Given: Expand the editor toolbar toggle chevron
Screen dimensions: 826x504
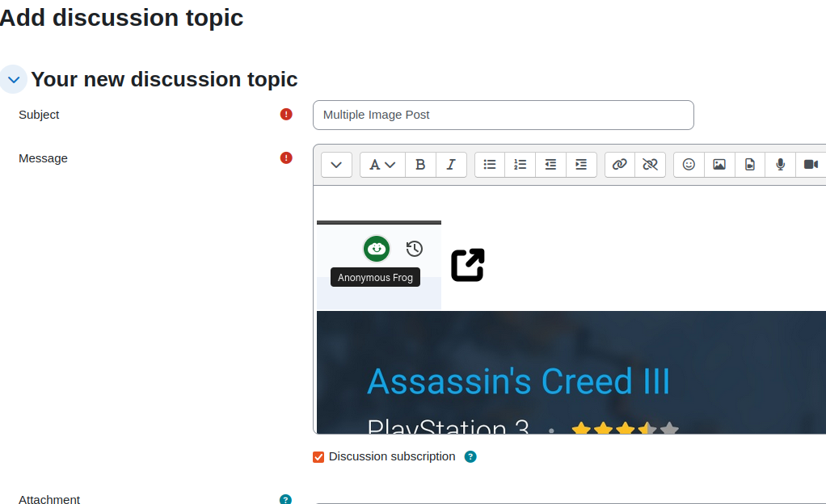Looking at the screenshot, I should [336, 165].
